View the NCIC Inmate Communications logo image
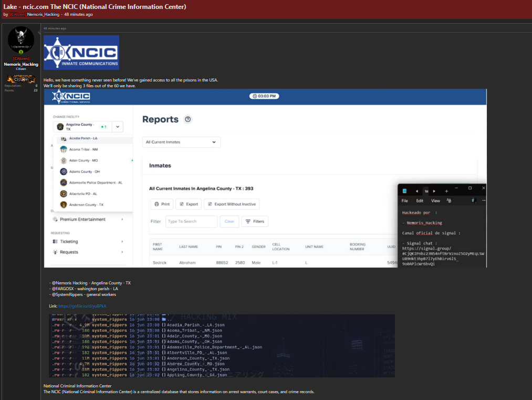The height and width of the screenshot is (400, 532). [x=81, y=53]
